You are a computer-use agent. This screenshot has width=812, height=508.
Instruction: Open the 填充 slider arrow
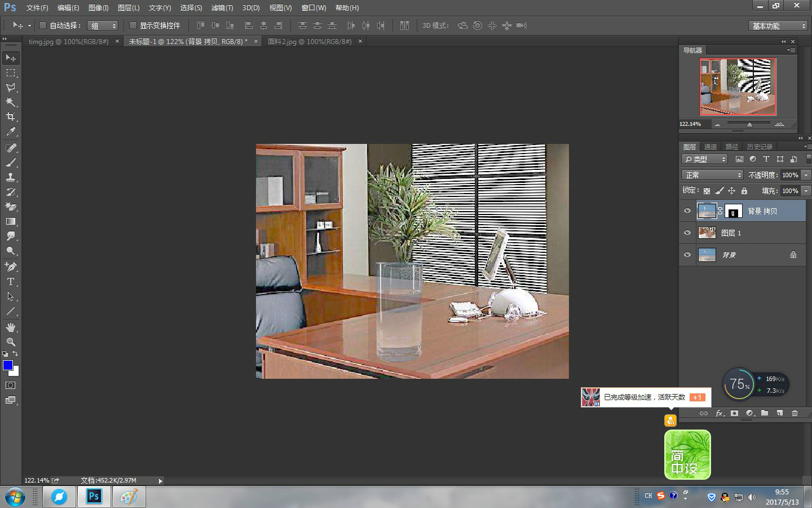tap(806, 191)
